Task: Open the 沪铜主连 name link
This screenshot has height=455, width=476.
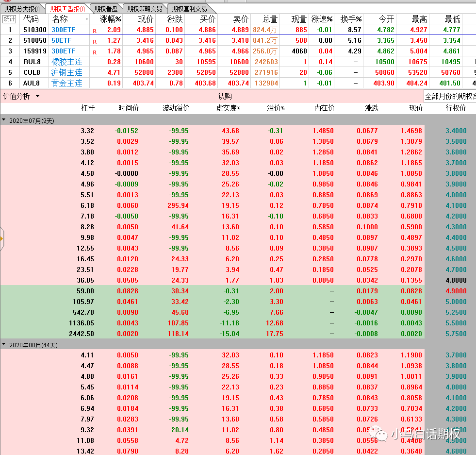Action: tap(67, 72)
